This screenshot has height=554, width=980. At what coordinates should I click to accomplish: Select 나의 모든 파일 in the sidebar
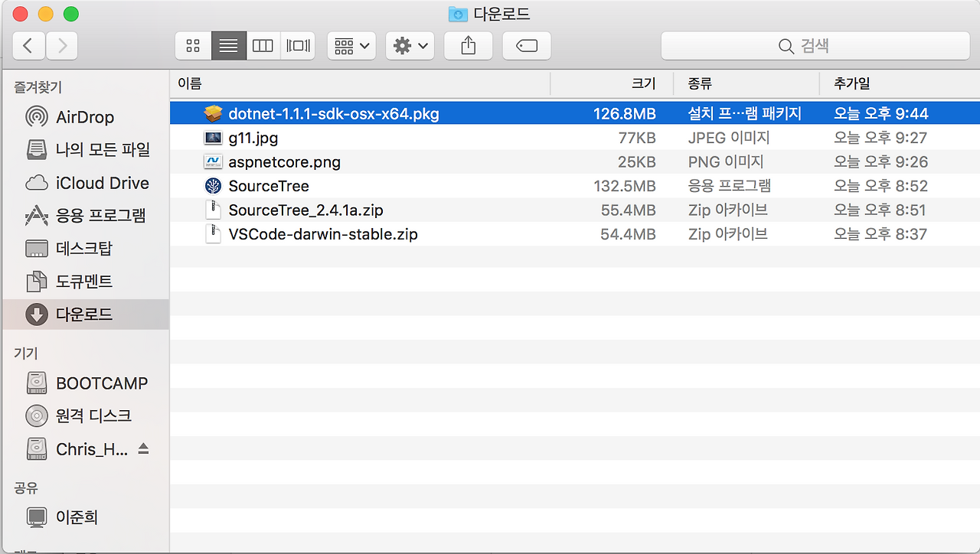[x=84, y=150]
